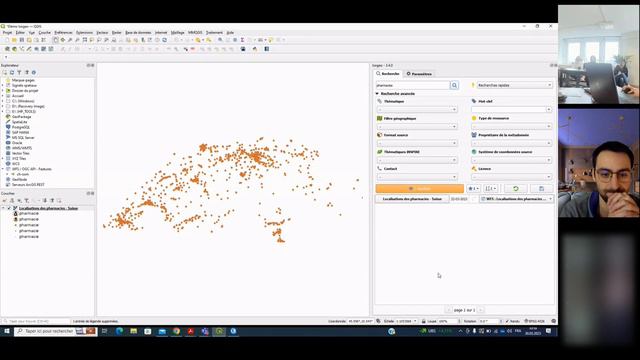Screen dimensions: 640x360
Task: Go to next results page arrow
Action: tap(480, 310)
